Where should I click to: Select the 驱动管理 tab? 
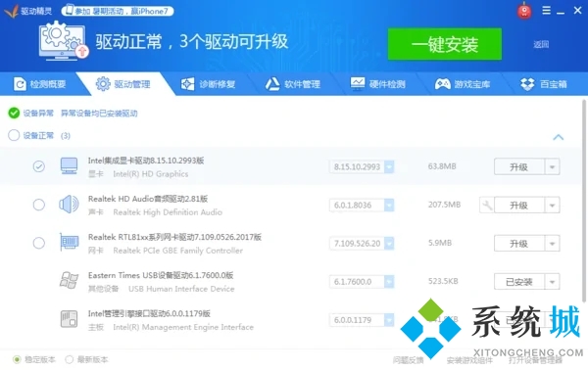[x=123, y=84]
